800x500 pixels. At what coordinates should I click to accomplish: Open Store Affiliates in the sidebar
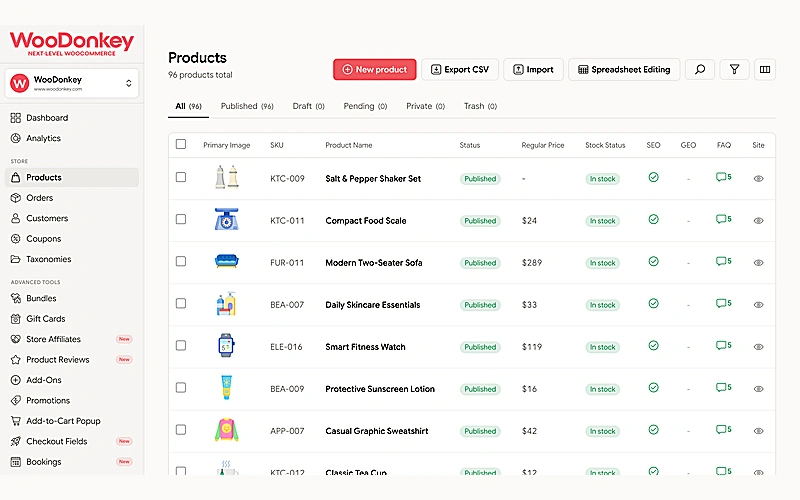[72, 339]
